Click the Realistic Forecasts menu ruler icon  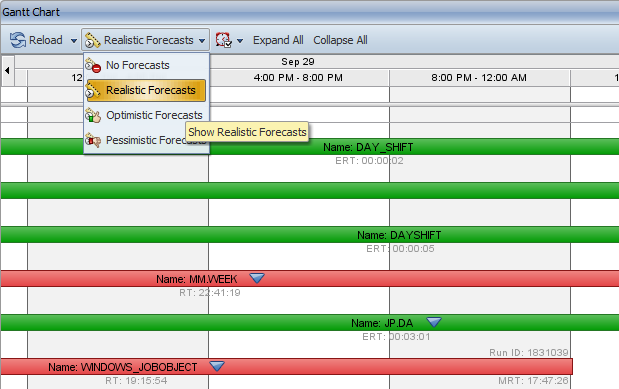click(94, 90)
